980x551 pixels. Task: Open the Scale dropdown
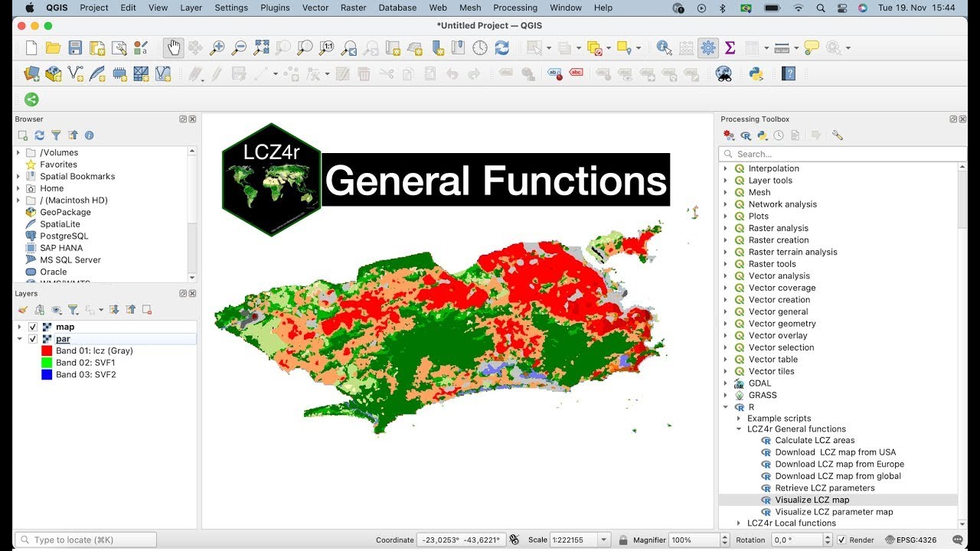(605, 540)
